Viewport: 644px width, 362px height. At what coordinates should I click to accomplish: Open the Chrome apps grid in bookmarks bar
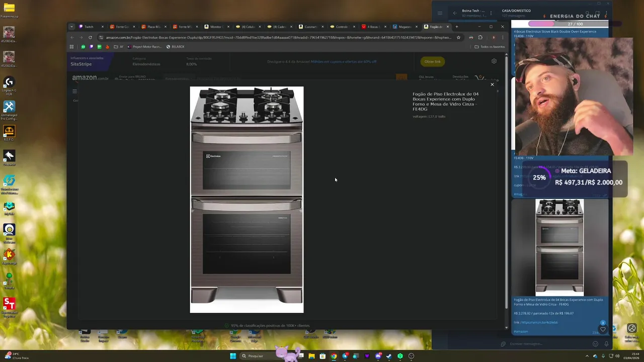tap(71, 47)
